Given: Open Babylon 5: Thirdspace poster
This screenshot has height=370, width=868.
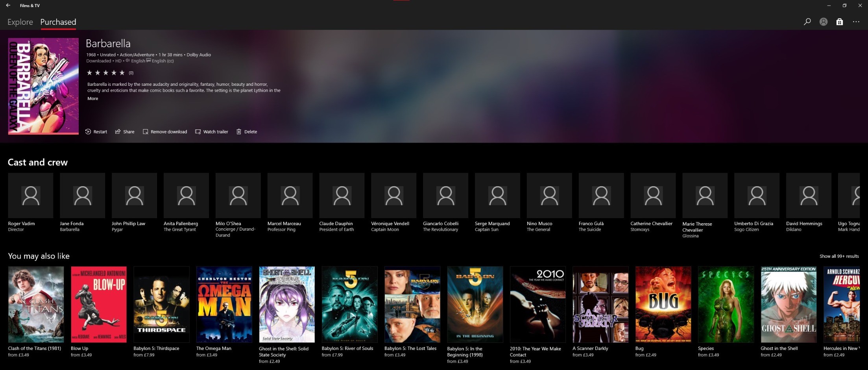Looking at the screenshot, I should click(x=161, y=304).
